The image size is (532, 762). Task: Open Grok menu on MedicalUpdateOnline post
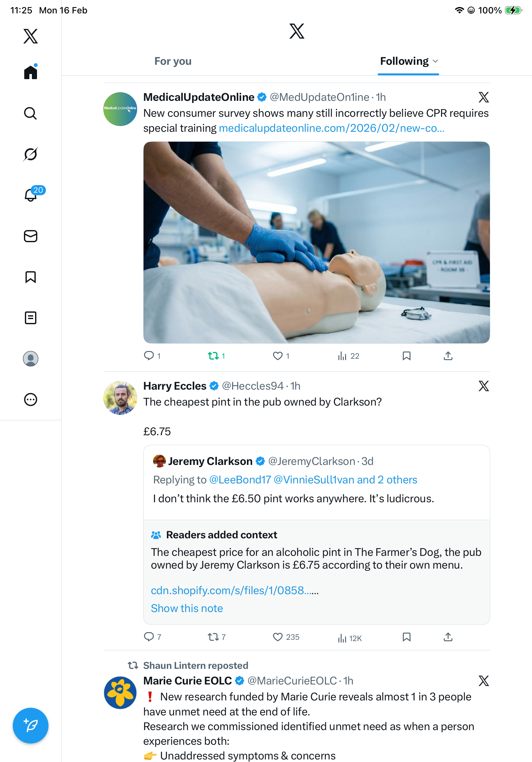click(x=484, y=97)
